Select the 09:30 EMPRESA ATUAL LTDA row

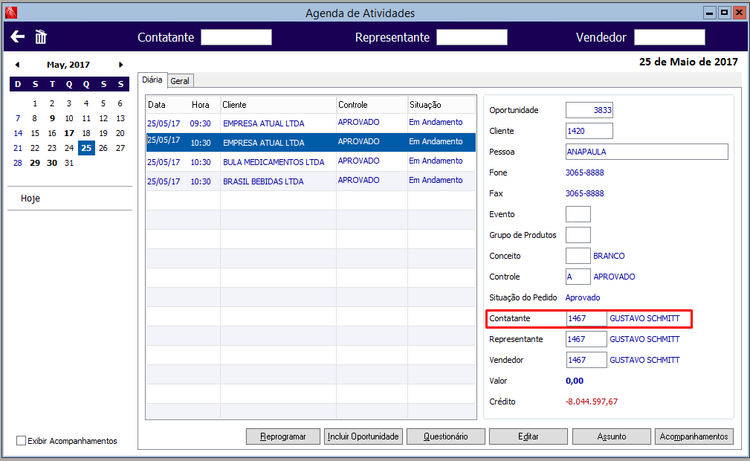pyautogui.click(x=311, y=123)
